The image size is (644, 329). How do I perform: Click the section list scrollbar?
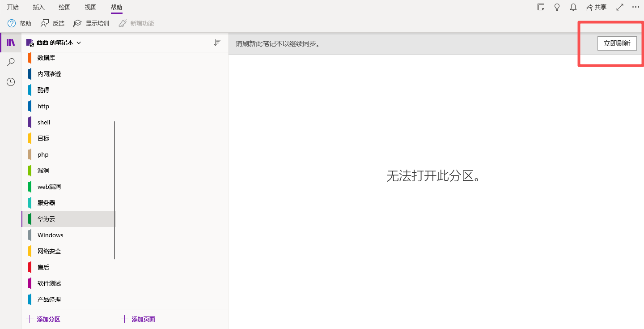tap(114, 190)
